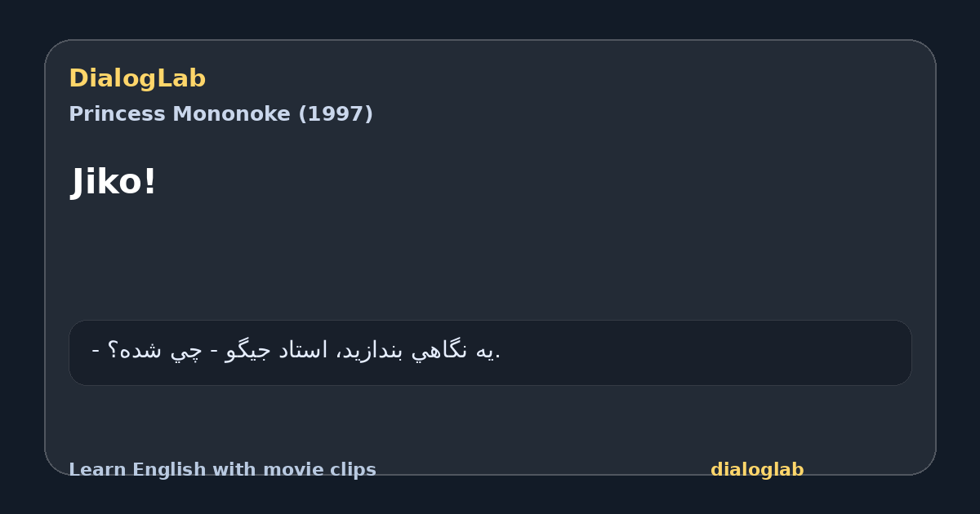The image size is (980, 514).
Task: Click empty area right of Persian subtitle text
Action: click(x=702, y=352)
